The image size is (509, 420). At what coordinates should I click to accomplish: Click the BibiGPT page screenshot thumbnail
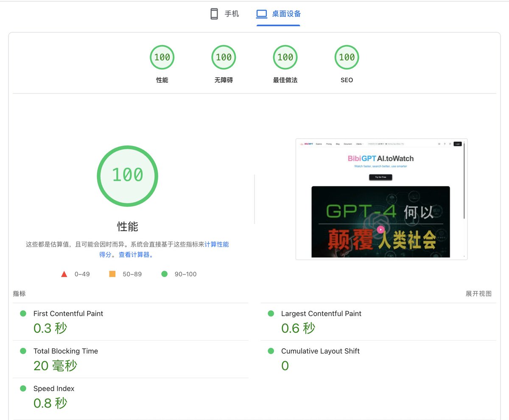tap(381, 199)
